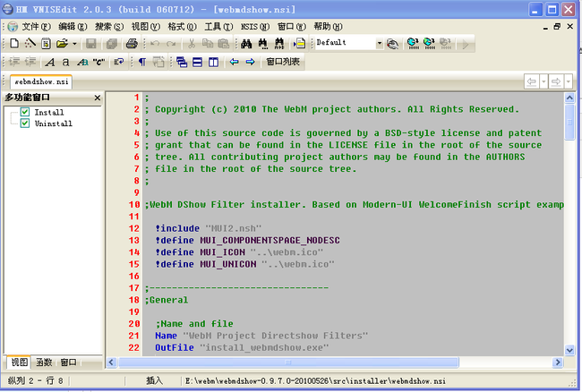Expand dropdown next to tab forward arrow
Screen dimensions: 582x392
(x=569, y=81)
